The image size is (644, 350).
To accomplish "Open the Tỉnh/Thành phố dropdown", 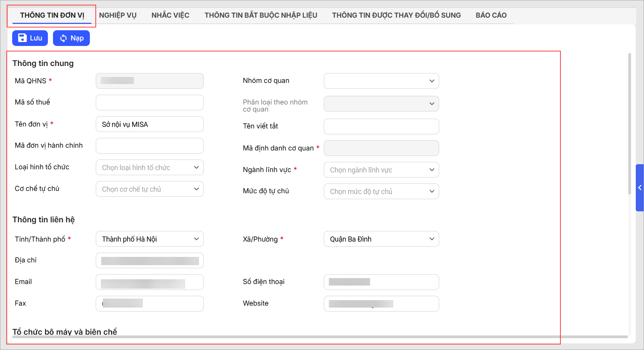I will 150,239.
